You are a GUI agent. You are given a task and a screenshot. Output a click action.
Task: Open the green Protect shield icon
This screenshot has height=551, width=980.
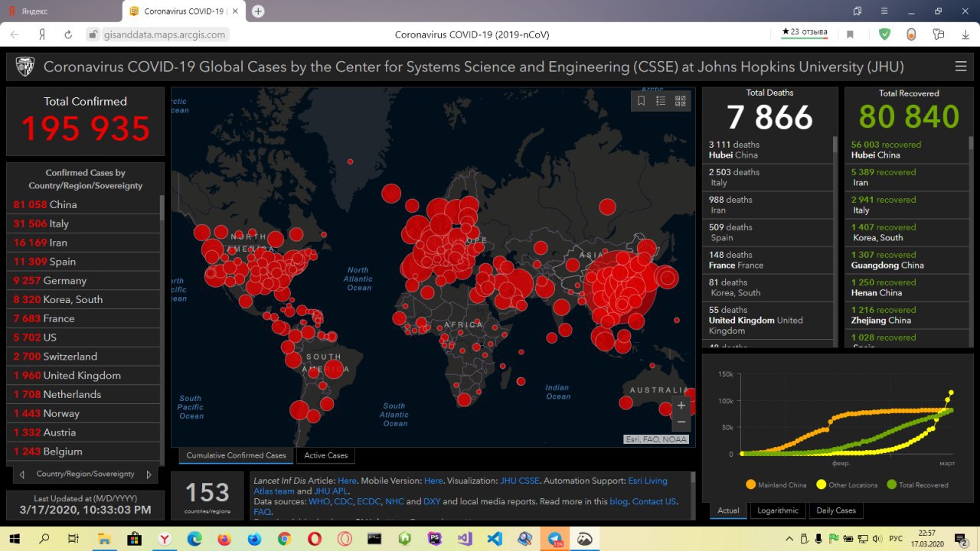tap(884, 34)
